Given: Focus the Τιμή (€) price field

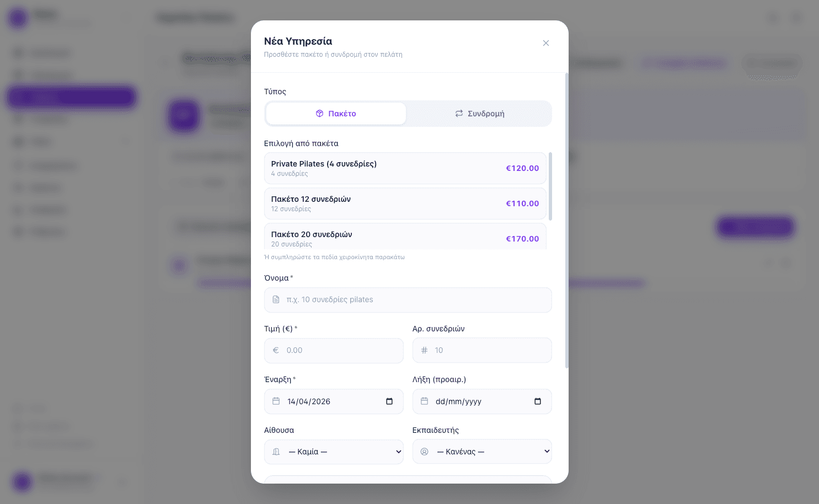Looking at the screenshot, I should [334, 351].
